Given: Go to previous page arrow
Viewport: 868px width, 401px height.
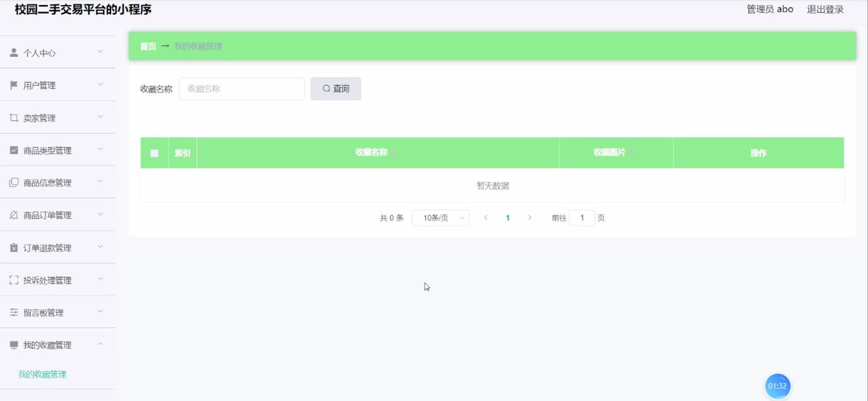Looking at the screenshot, I should (486, 218).
